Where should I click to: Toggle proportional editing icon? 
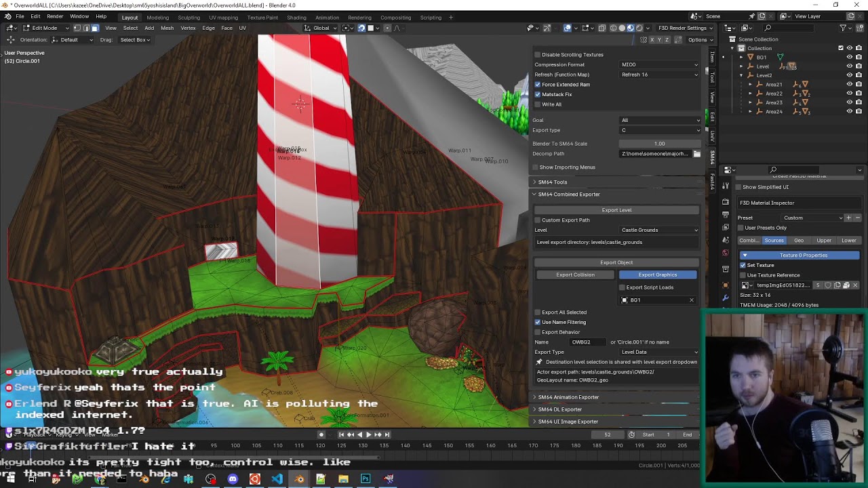(387, 28)
